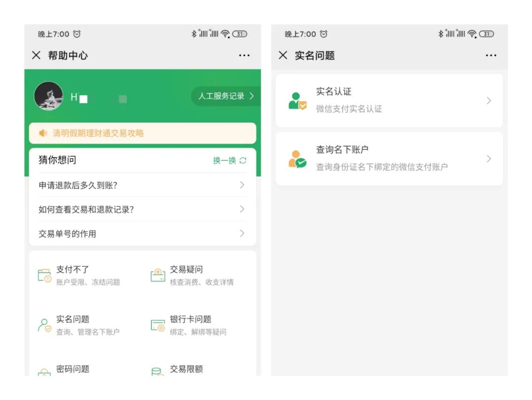Tap the 支付不了 wallet icon
532x400 pixels.
pos(44,275)
